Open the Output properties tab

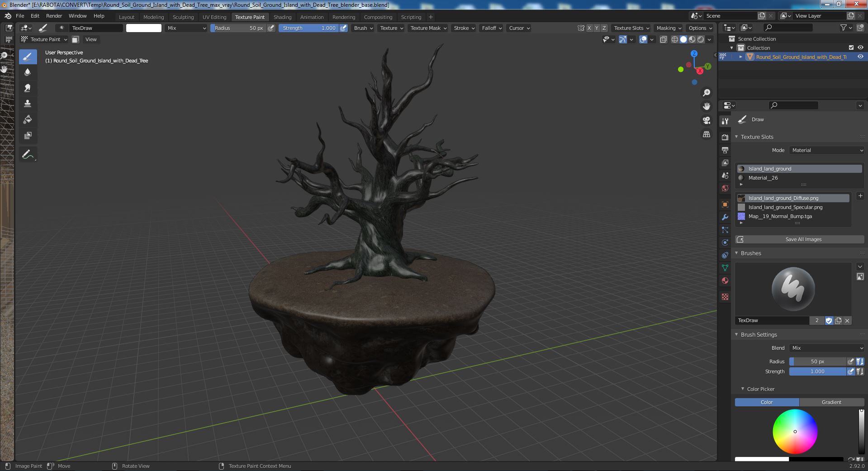(725, 150)
